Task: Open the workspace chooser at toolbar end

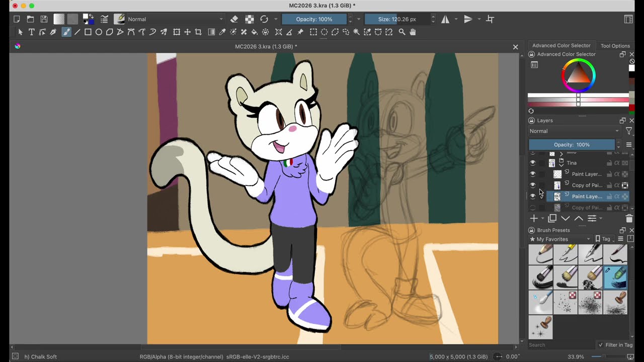Action: 628,19
